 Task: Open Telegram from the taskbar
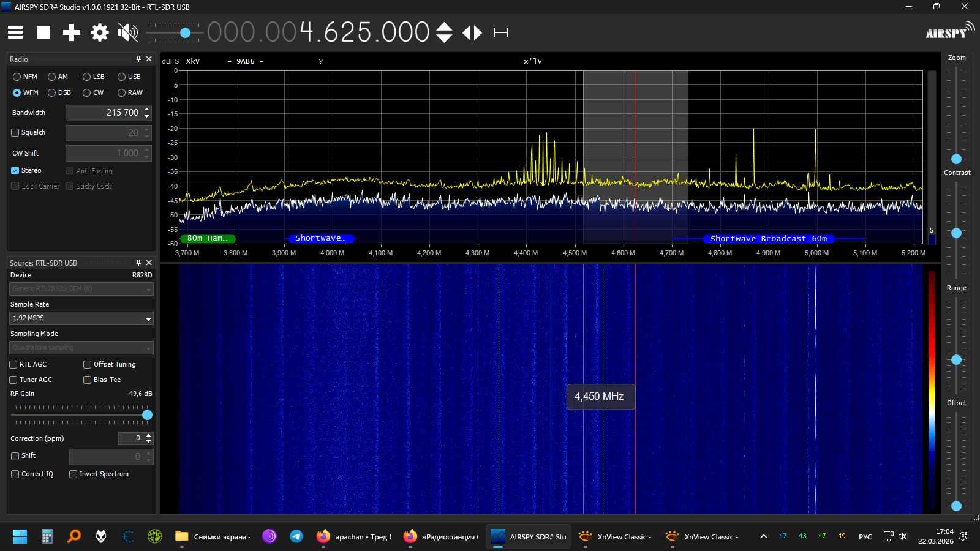coord(296,536)
